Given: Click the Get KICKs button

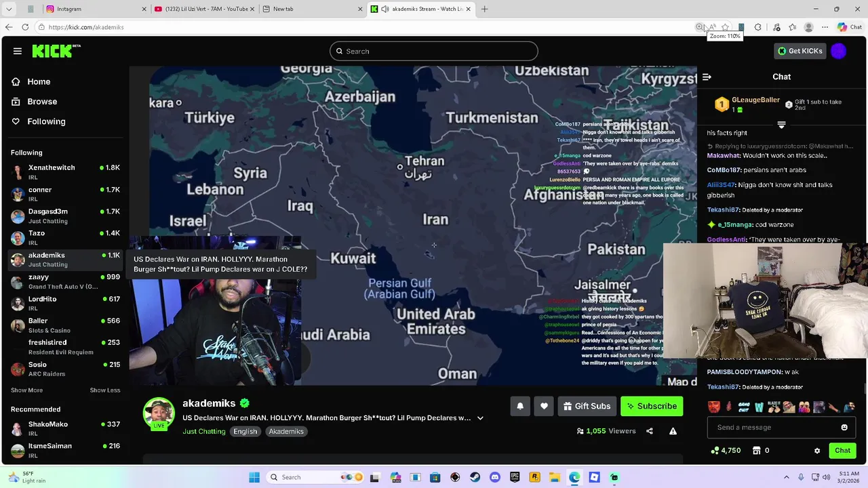Looking at the screenshot, I should (800, 51).
